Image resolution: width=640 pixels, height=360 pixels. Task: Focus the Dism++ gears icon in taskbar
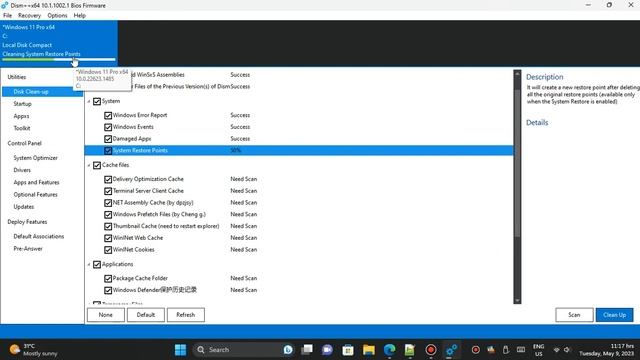click(451, 350)
